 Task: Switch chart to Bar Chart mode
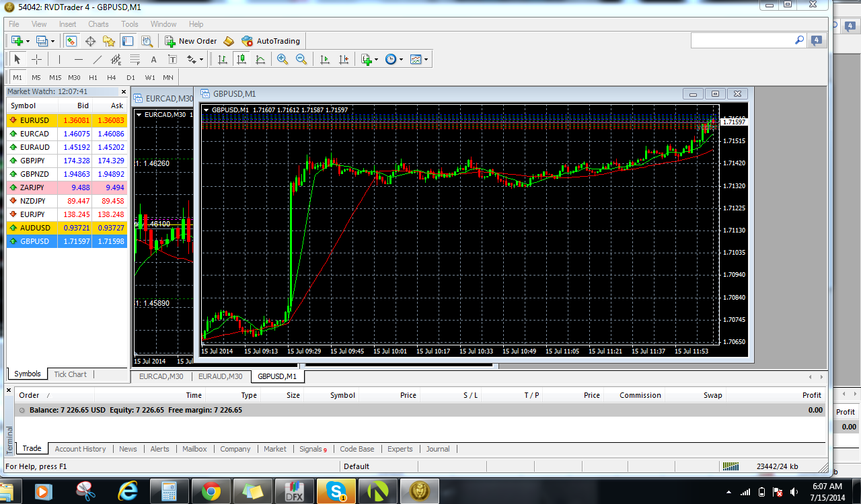[223, 59]
